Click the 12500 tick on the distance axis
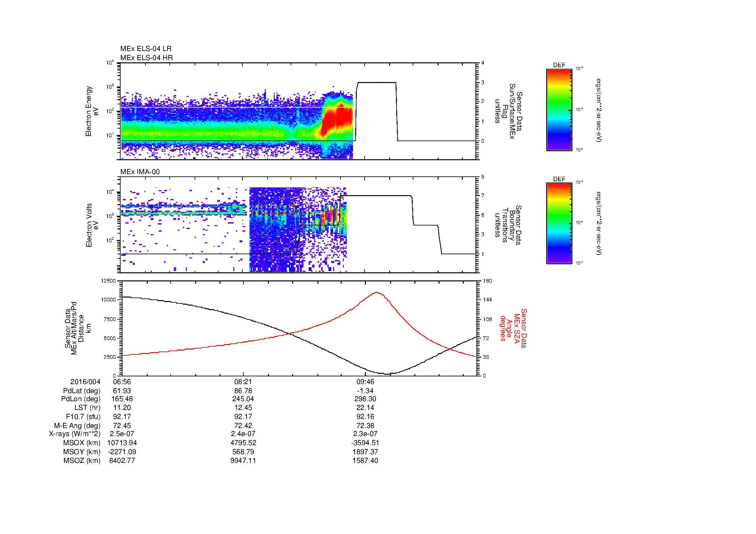 (x=109, y=281)
